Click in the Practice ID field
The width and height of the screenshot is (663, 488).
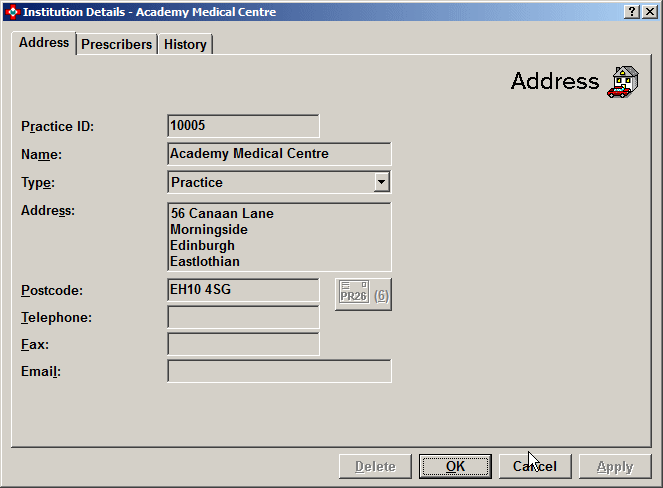click(x=243, y=126)
